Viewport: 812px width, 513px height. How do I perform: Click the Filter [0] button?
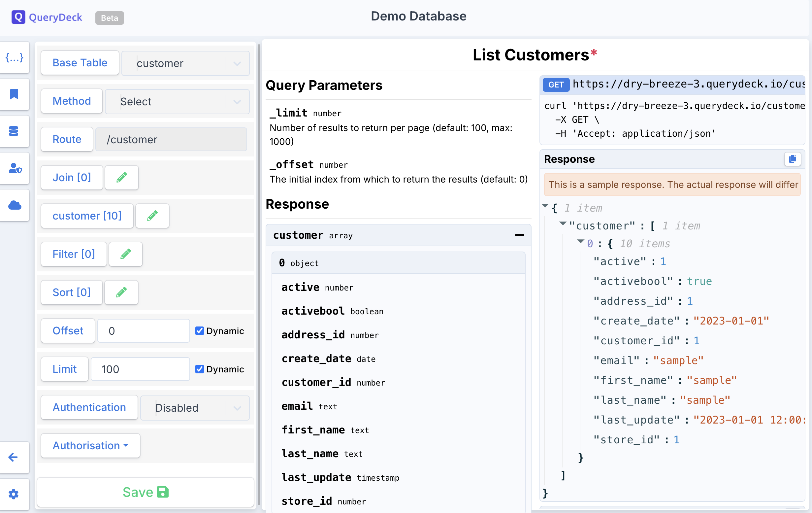74,254
